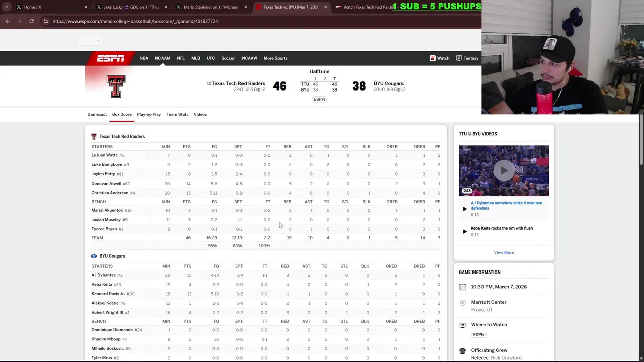This screenshot has width=644, height=362.
Task: Click the location pin icon by Marriott Center
Action: (462, 303)
